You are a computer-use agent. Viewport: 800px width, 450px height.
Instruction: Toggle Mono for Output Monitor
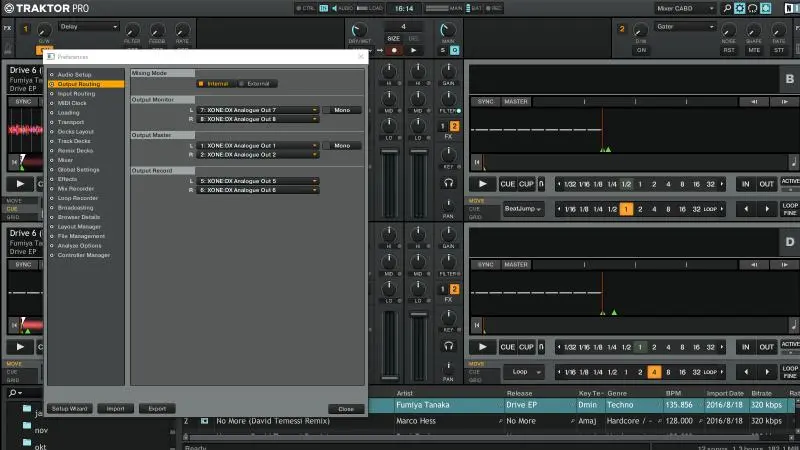[342, 109]
